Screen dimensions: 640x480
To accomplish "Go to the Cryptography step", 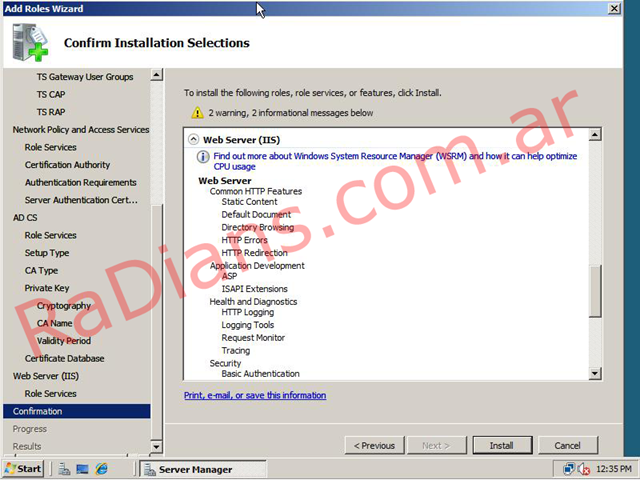I will point(63,306).
